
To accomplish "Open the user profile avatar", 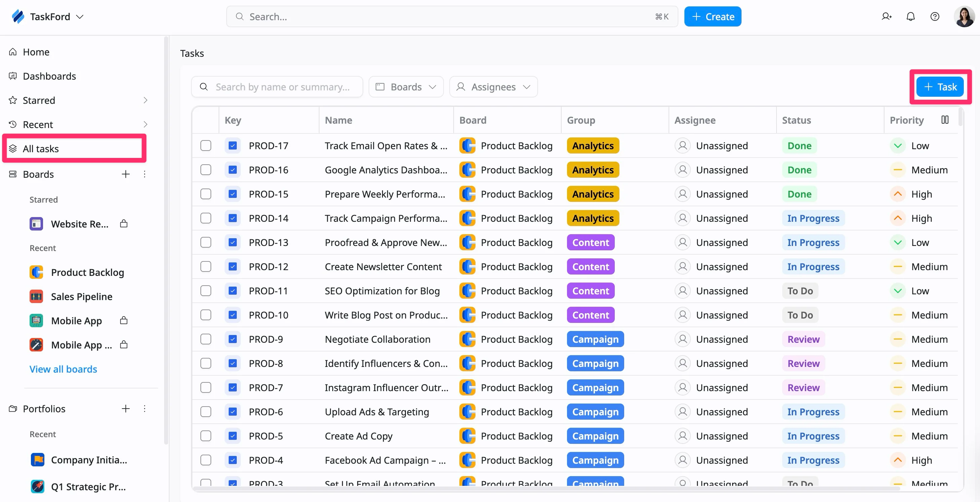I will [x=964, y=17].
